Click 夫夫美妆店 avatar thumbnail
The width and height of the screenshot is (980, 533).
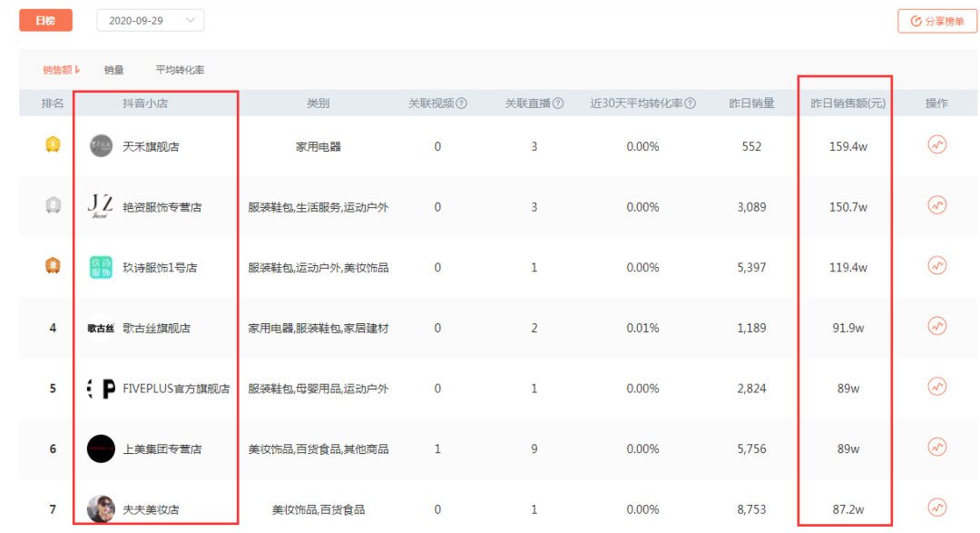[101, 509]
